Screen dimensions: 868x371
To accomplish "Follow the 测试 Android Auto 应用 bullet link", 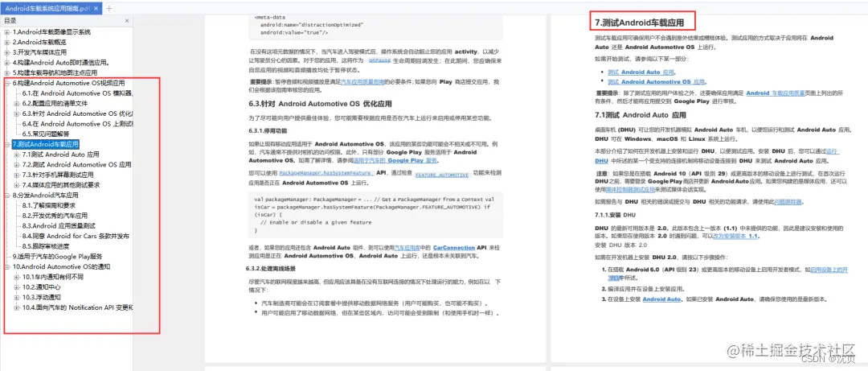I will tap(641, 72).
